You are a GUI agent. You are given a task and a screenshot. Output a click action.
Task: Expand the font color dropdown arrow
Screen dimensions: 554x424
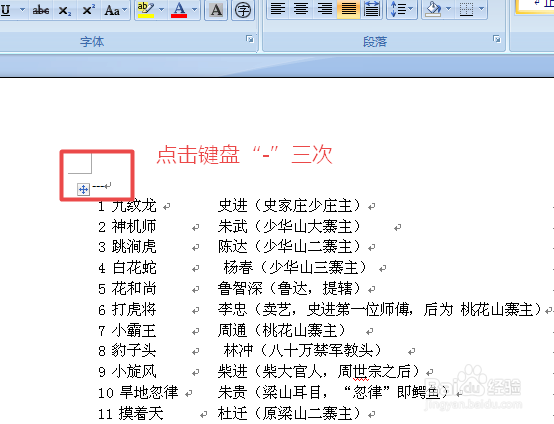coord(194,10)
